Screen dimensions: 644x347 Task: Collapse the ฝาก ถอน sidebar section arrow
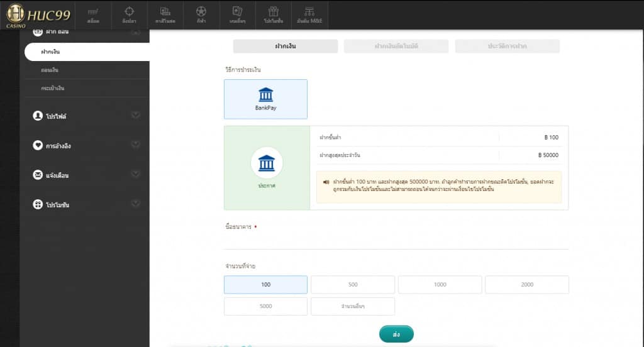point(136,32)
